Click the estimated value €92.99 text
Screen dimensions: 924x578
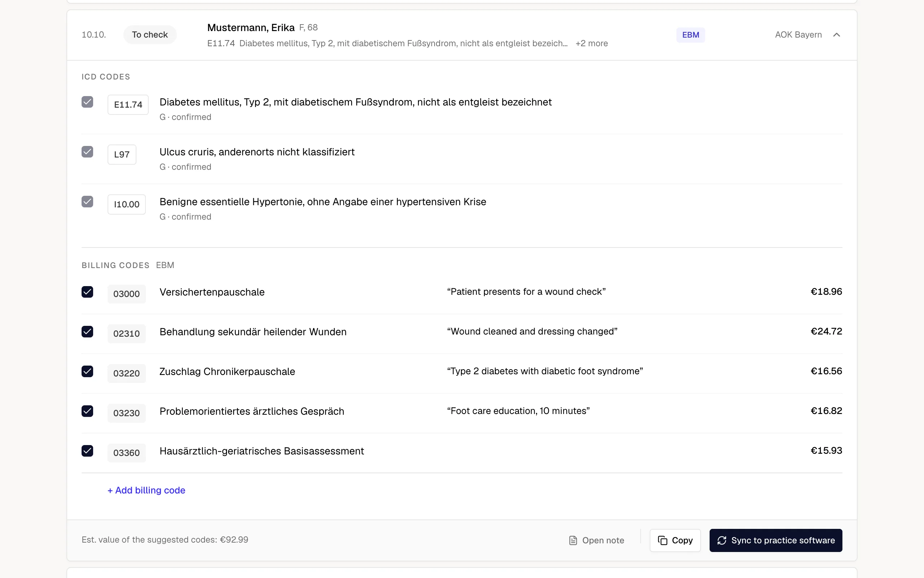(165, 539)
